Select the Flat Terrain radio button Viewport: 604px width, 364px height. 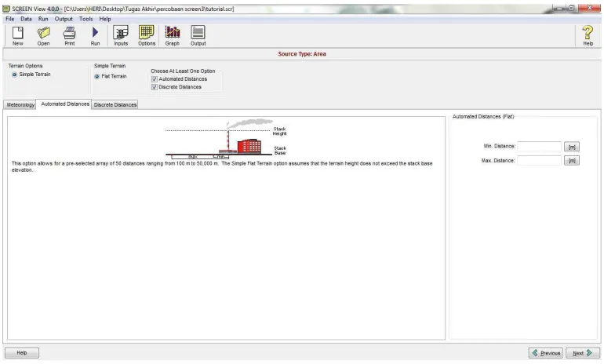(96, 76)
